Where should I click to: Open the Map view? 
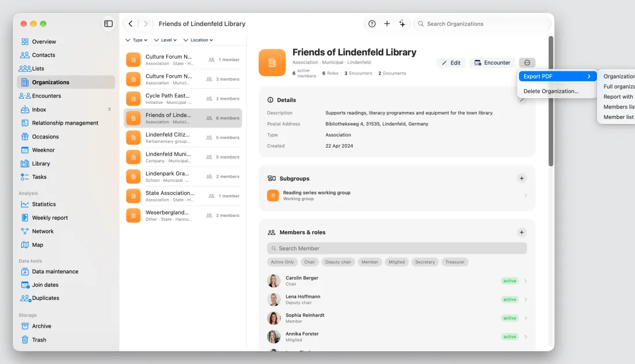[66, 245]
